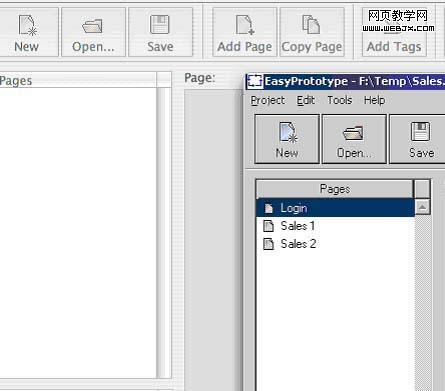Click the Add Tags toolbar button
Image resolution: width=445 pixels, height=391 pixels.
click(x=394, y=32)
